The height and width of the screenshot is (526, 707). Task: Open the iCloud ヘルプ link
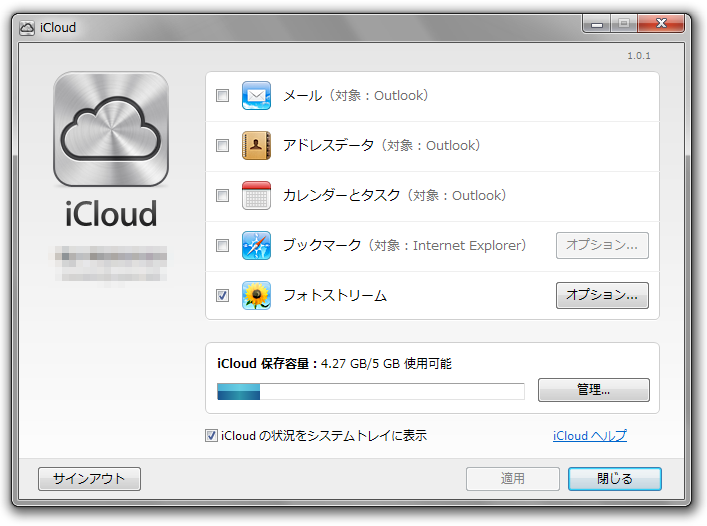[x=590, y=436]
